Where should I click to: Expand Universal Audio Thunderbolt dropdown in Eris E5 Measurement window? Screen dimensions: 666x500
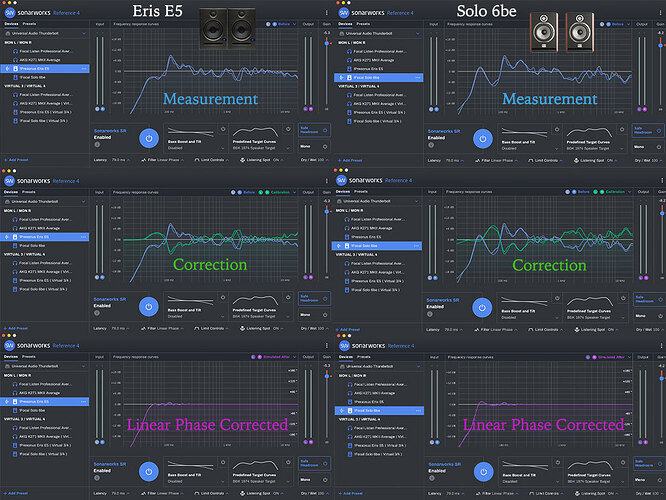click(x=84, y=33)
